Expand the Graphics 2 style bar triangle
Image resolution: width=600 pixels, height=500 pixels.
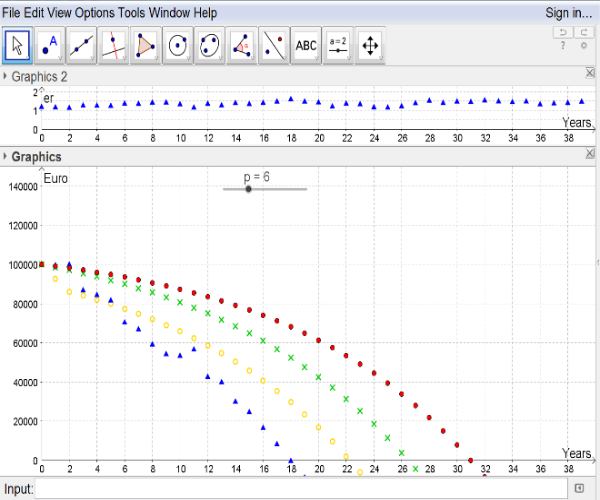[5, 76]
